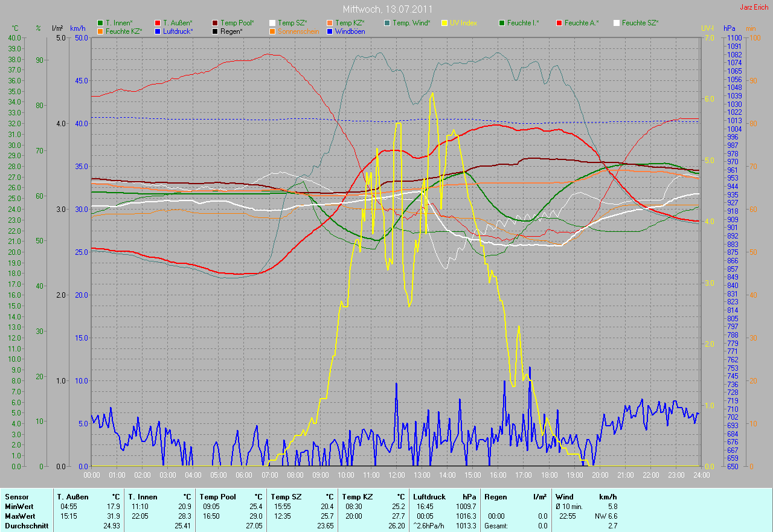Select the black Regen legend swatch
Screen dimensions: 773x532
215,31
